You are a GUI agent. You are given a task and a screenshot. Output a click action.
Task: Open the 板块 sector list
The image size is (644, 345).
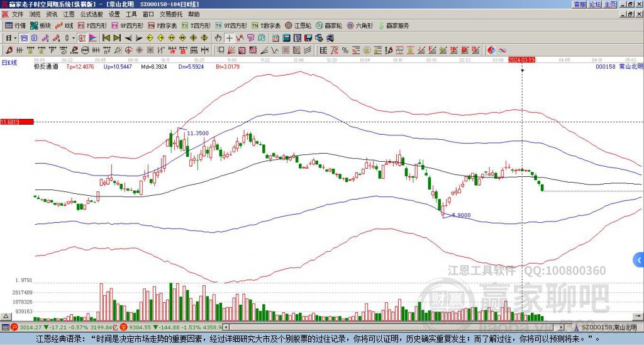pyautogui.click(x=41, y=26)
